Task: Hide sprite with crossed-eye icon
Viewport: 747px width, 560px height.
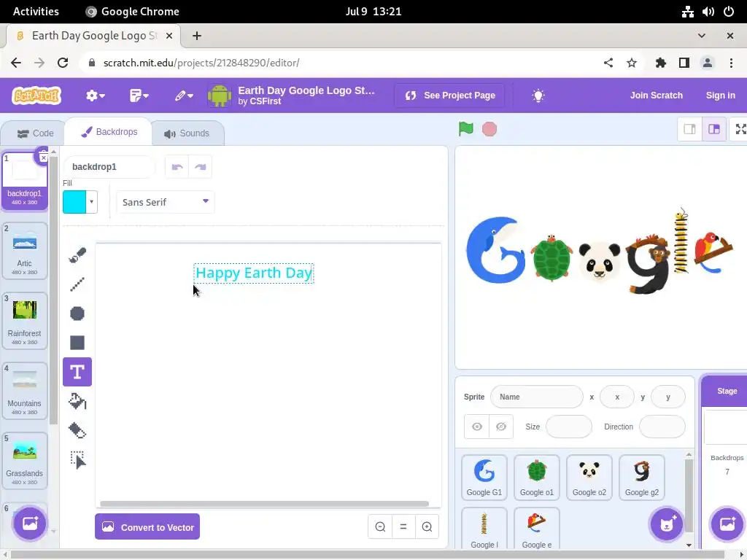Action: [x=501, y=427]
